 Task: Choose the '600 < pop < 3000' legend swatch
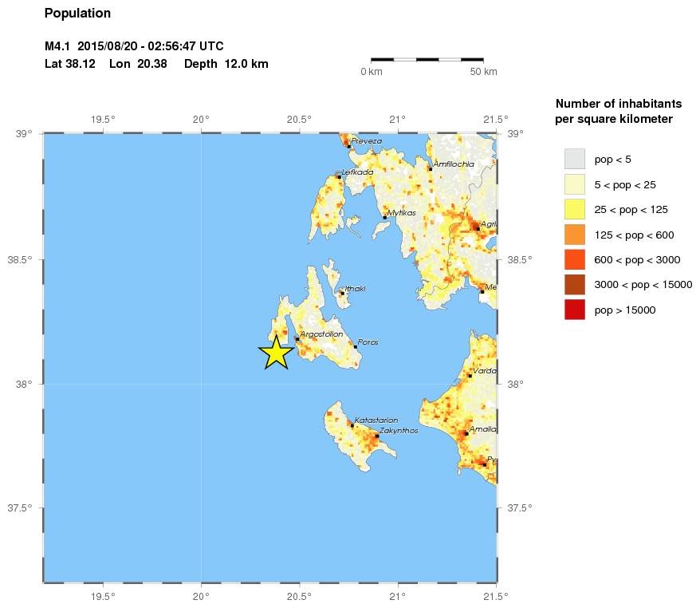click(575, 259)
